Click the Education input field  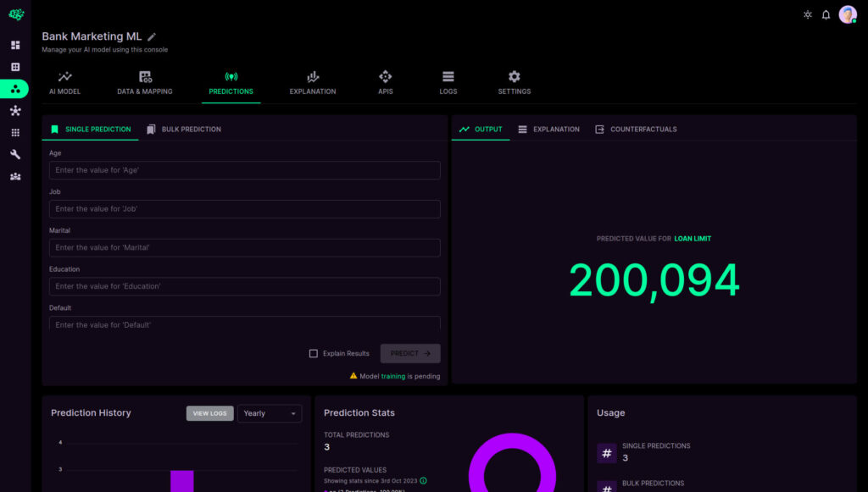pos(245,286)
